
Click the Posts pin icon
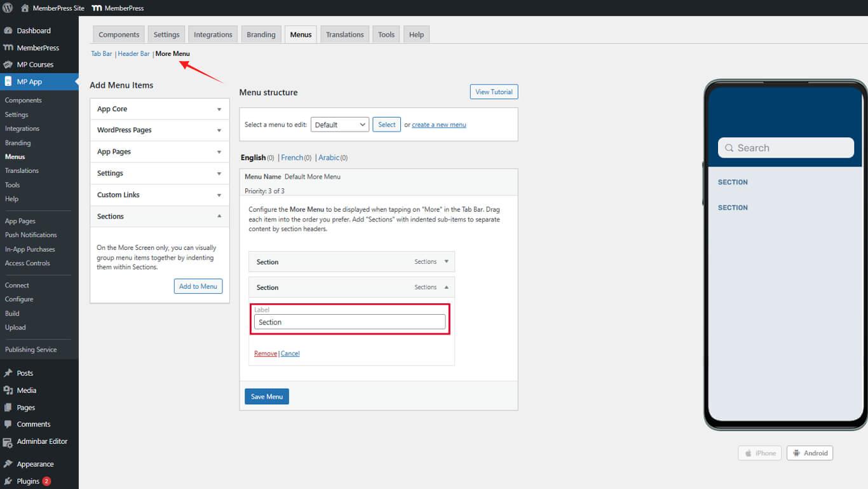8,373
